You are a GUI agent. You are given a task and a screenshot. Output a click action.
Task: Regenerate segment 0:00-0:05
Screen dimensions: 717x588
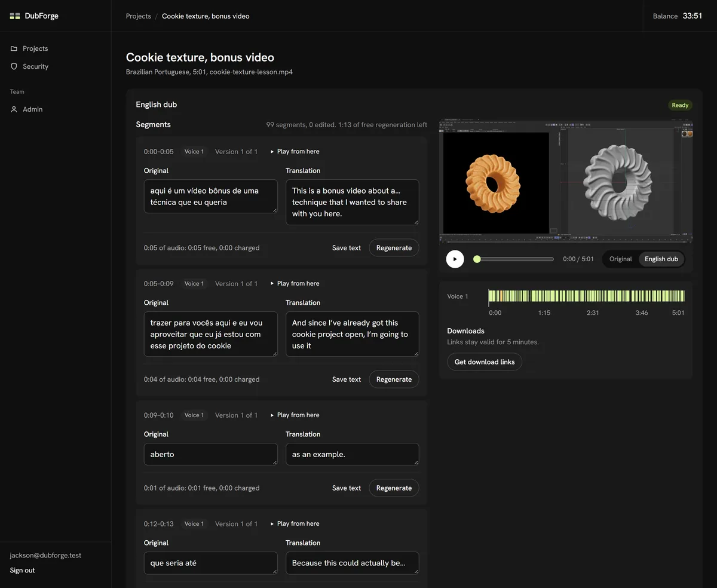click(394, 247)
